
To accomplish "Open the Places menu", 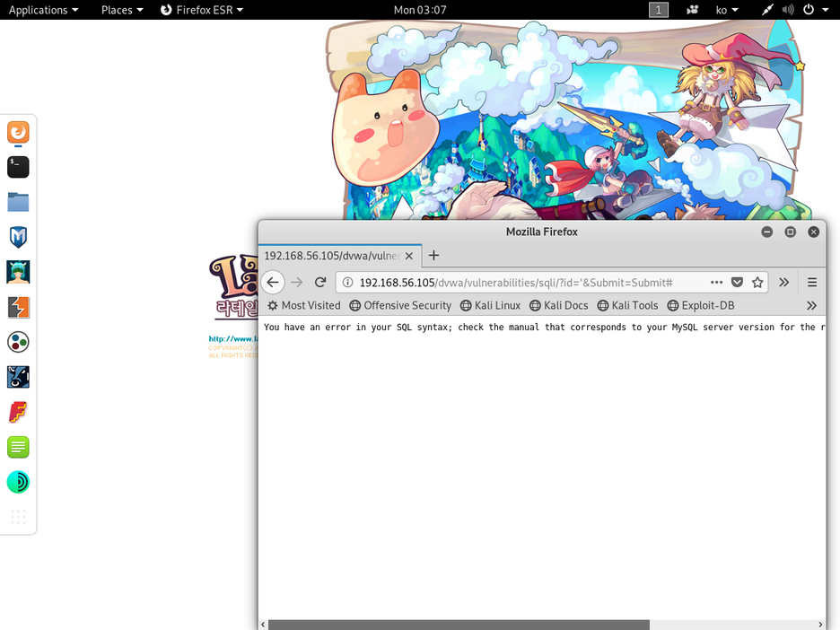I will (x=122, y=10).
